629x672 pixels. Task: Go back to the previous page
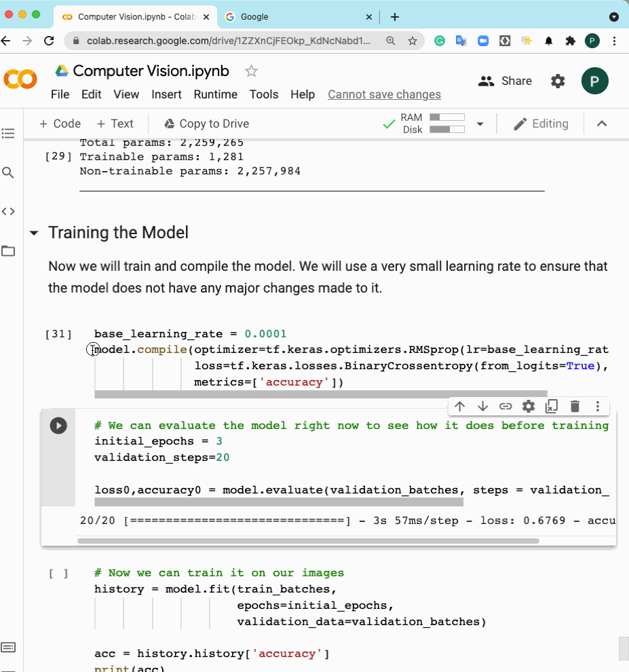pos(6,41)
